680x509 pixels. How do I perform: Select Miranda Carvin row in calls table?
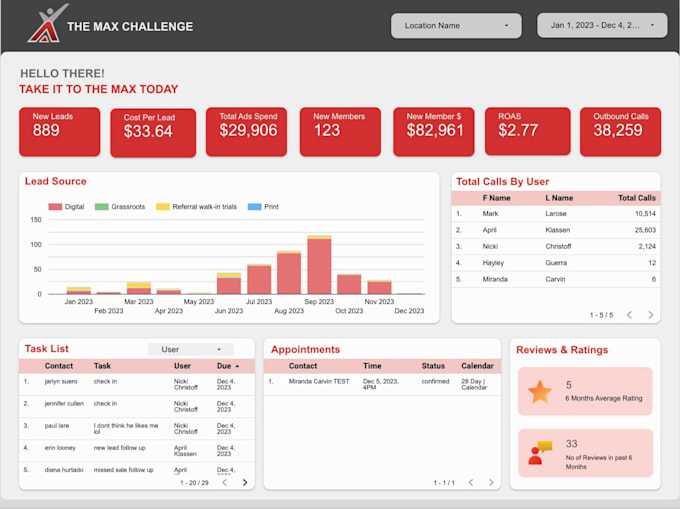(556, 279)
